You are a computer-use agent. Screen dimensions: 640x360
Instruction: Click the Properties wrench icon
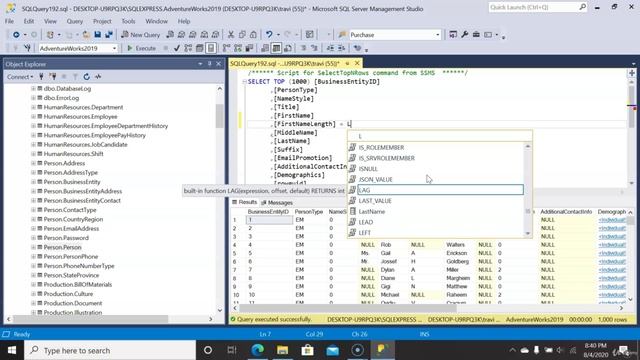464,35
